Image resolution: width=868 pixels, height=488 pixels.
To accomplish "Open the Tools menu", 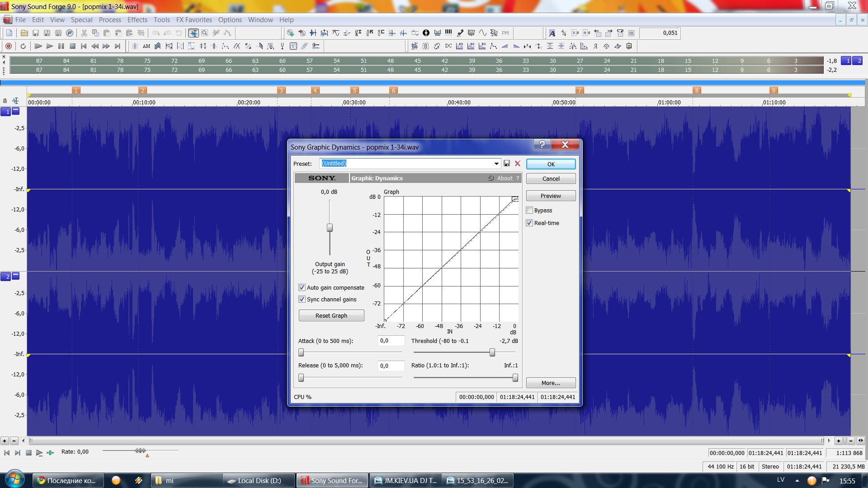I will click(x=162, y=20).
